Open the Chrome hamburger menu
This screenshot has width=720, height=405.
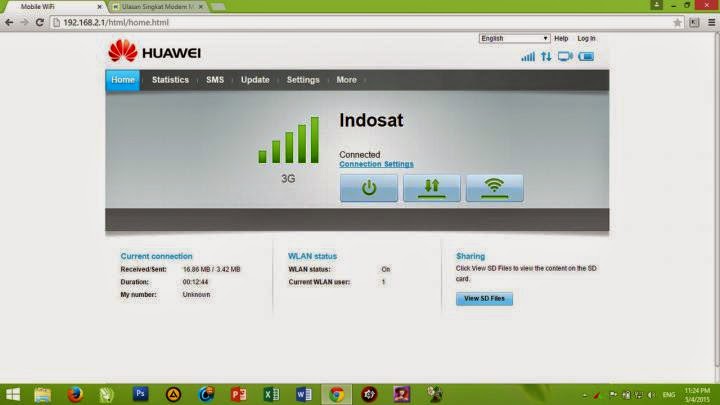[x=711, y=22]
